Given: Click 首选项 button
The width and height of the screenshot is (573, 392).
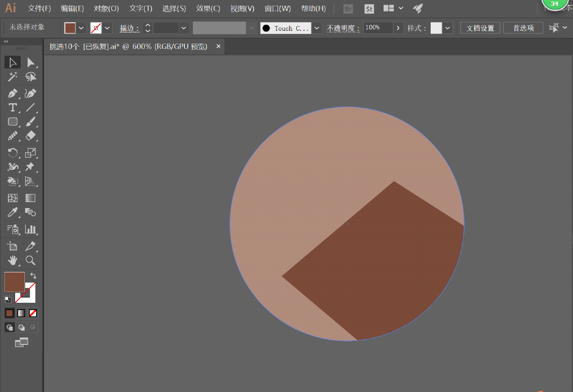Looking at the screenshot, I should click(x=523, y=28).
